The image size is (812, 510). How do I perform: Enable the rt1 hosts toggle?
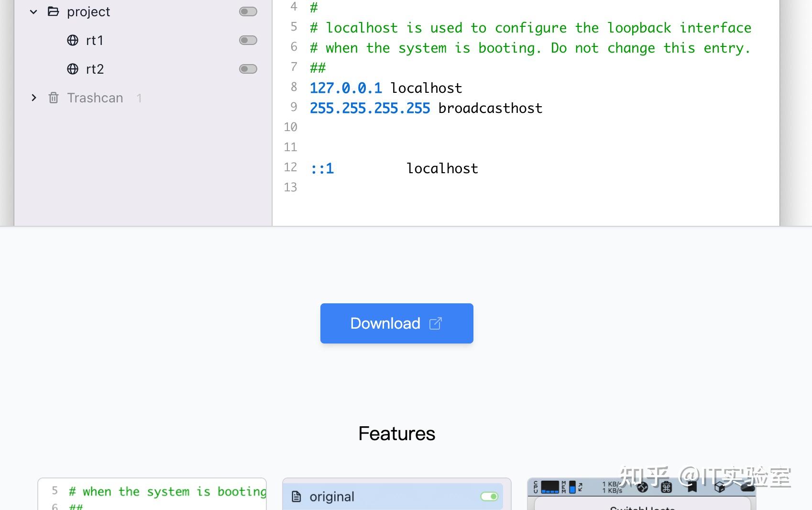coord(248,40)
